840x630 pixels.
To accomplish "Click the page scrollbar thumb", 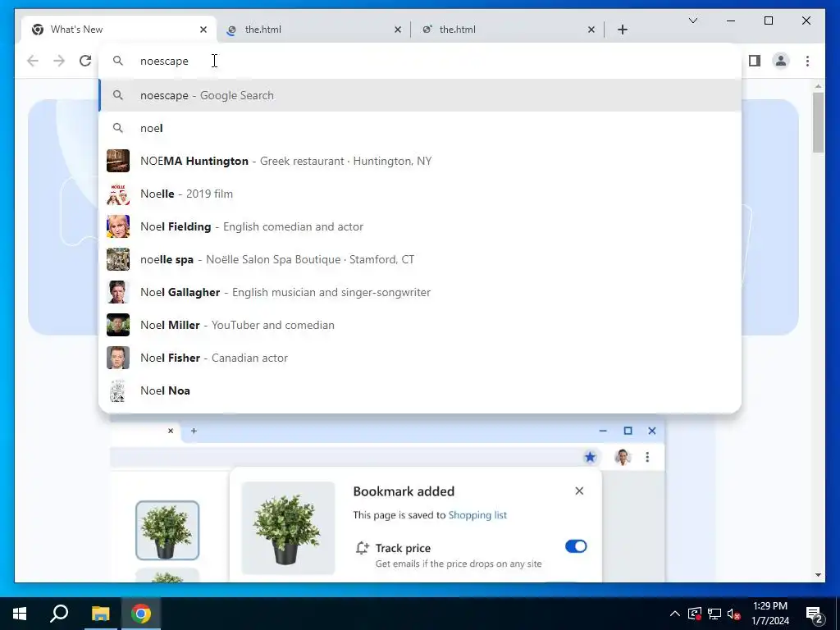I will [x=818, y=122].
